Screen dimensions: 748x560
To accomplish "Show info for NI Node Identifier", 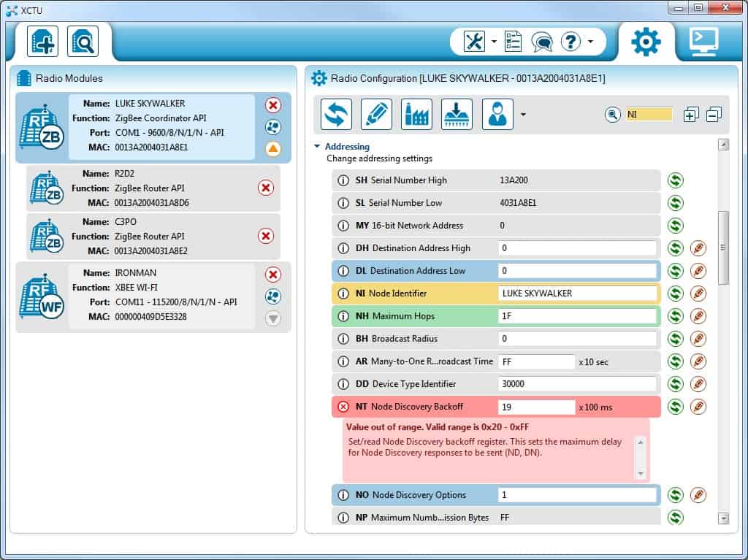I will point(343,294).
